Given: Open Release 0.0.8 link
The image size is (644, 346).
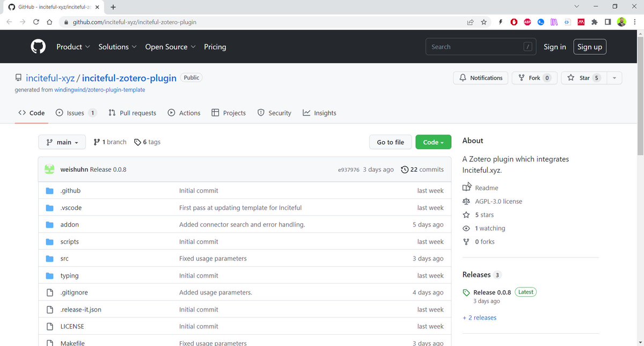Looking at the screenshot, I should [492, 292].
